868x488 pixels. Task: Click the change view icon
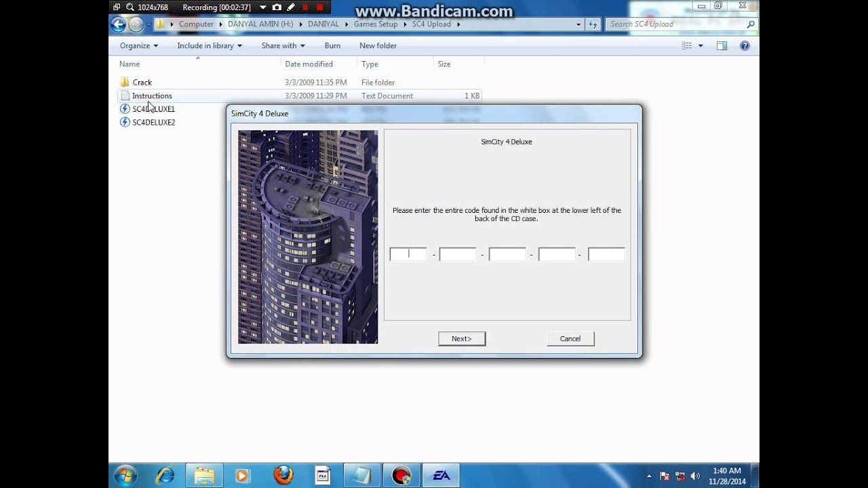(687, 45)
